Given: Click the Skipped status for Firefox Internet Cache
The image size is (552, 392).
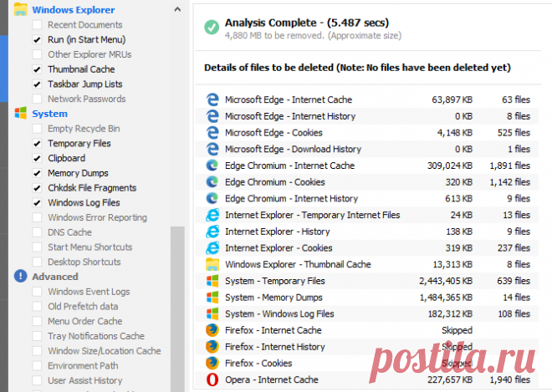Looking at the screenshot, I should click(457, 330).
